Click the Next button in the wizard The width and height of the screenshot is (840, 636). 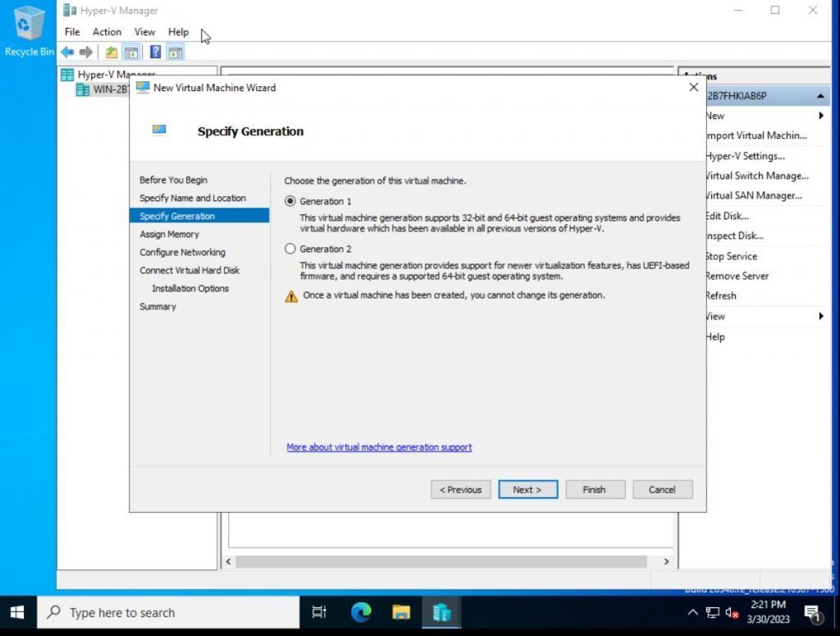pyautogui.click(x=527, y=489)
